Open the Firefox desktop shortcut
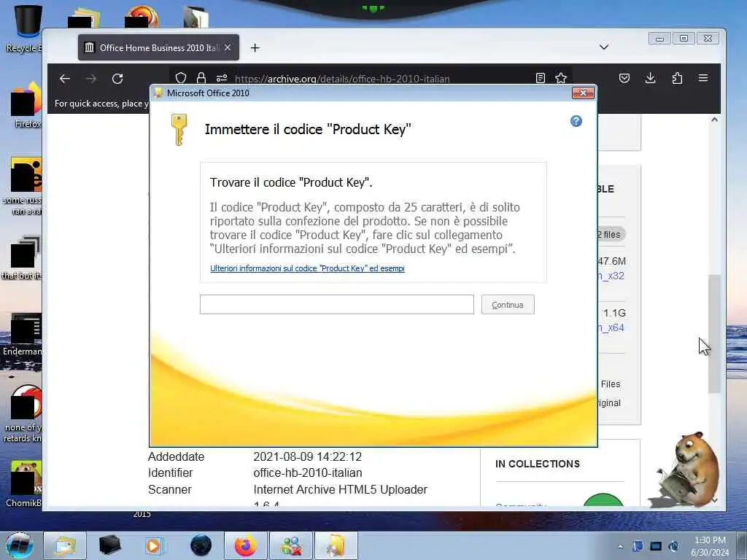The image size is (747, 560). click(24, 105)
